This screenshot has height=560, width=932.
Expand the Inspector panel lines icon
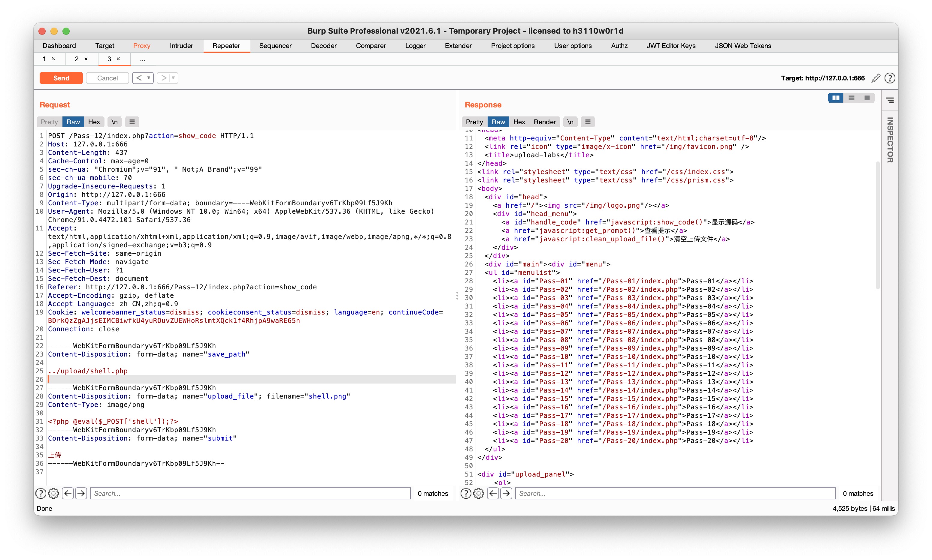[890, 100]
